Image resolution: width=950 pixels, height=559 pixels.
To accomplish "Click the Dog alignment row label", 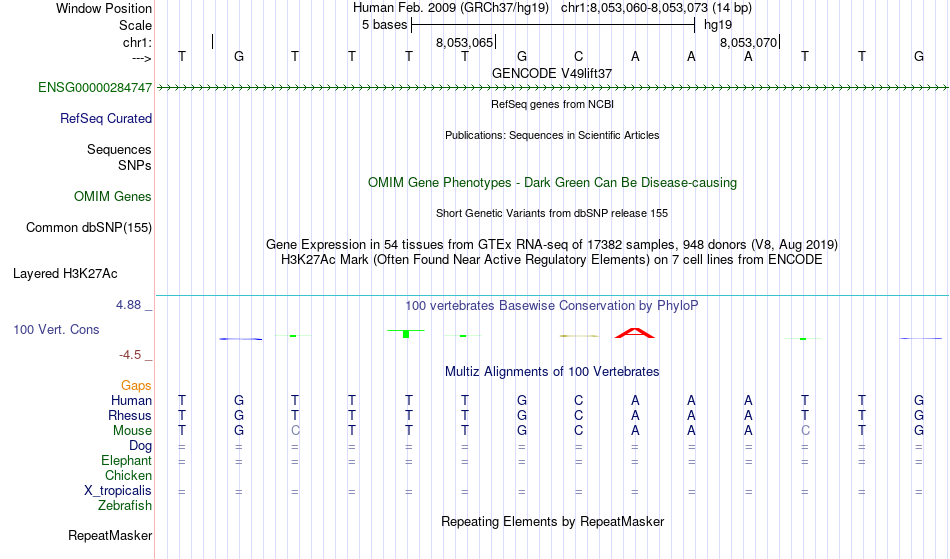I will click(141, 446).
